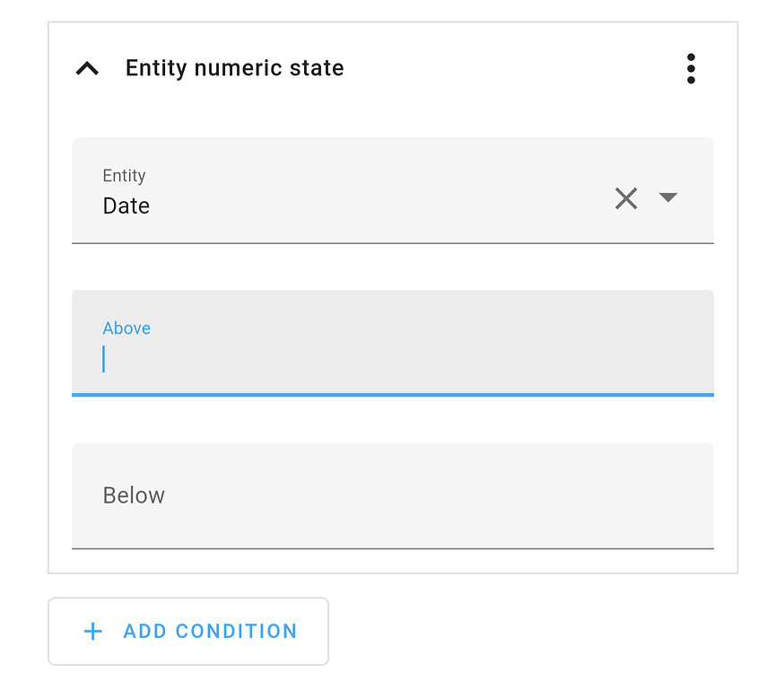Click the Below label text

[x=133, y=495]
